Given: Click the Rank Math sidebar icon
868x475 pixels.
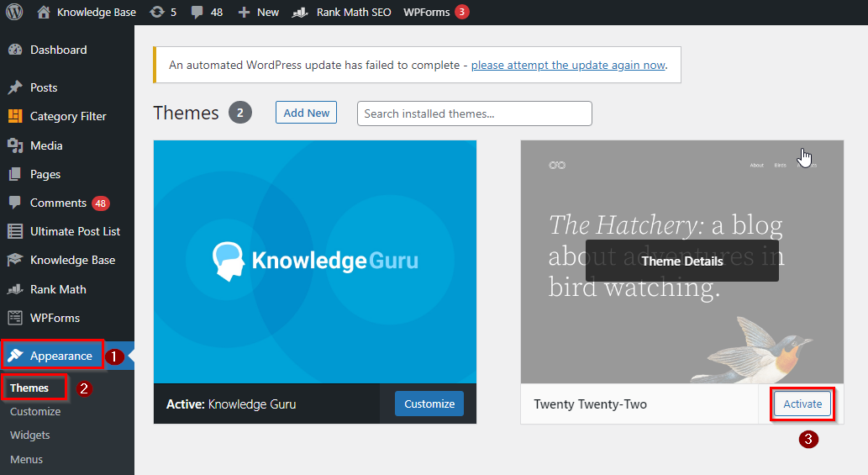Looking at the screenshot, I should [x=15, y=289].
